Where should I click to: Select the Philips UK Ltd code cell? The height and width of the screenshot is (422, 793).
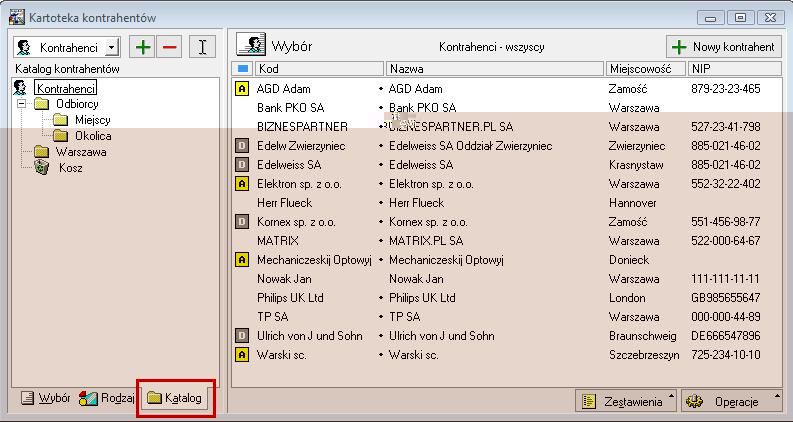(x=290, y=298)
